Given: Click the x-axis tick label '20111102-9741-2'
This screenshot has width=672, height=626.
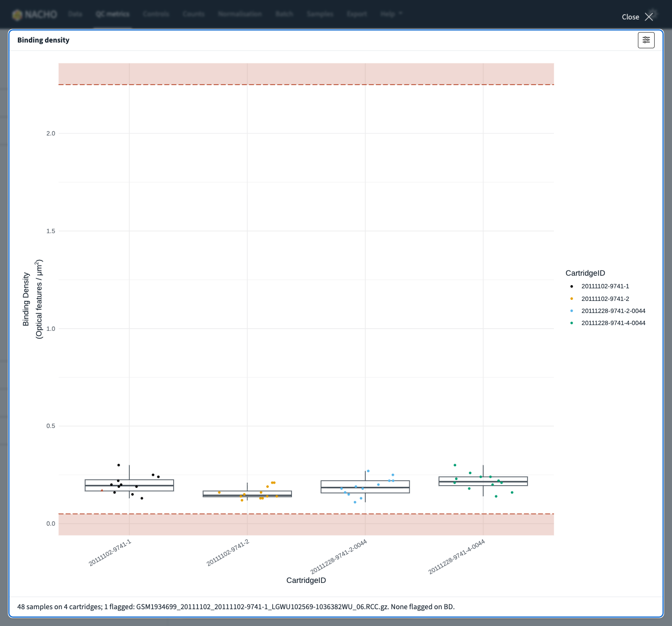Looking at the screenshot, I should (228, 553).
